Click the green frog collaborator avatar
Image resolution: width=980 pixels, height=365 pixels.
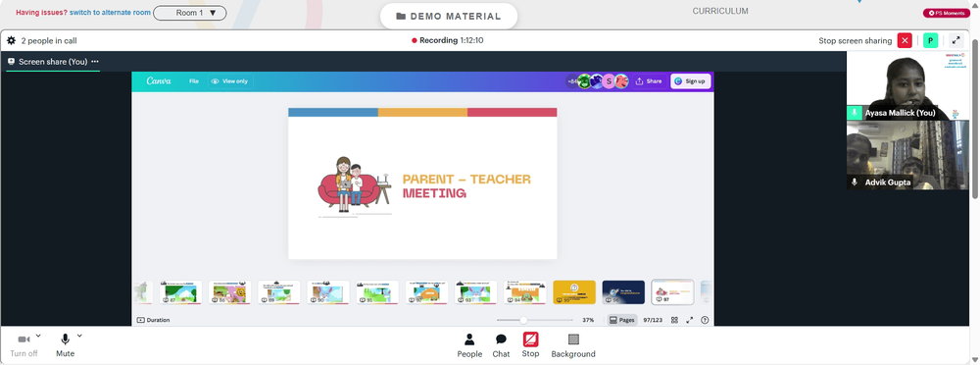(x=584, y=81)
